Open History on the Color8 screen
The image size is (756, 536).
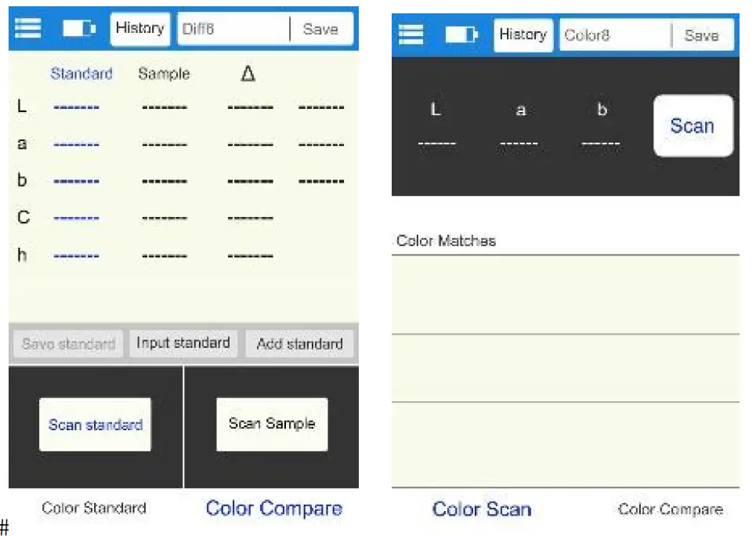[x=523, y=35]
